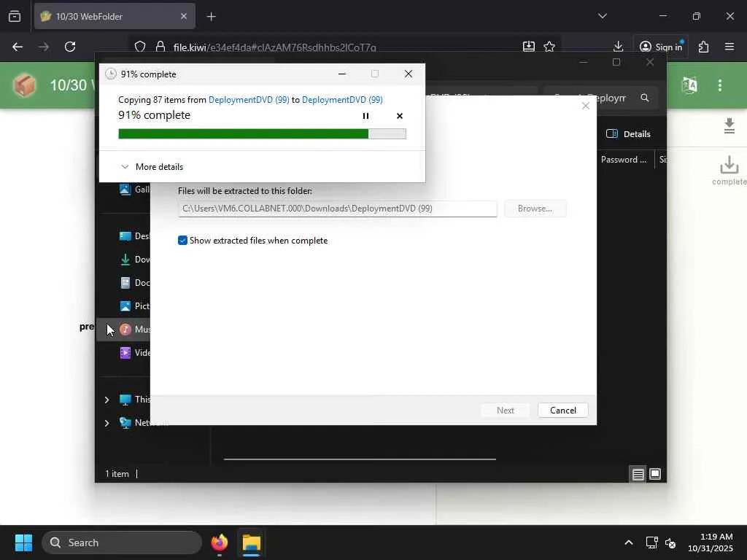Click the green copy progress bar

pos(262,134)
